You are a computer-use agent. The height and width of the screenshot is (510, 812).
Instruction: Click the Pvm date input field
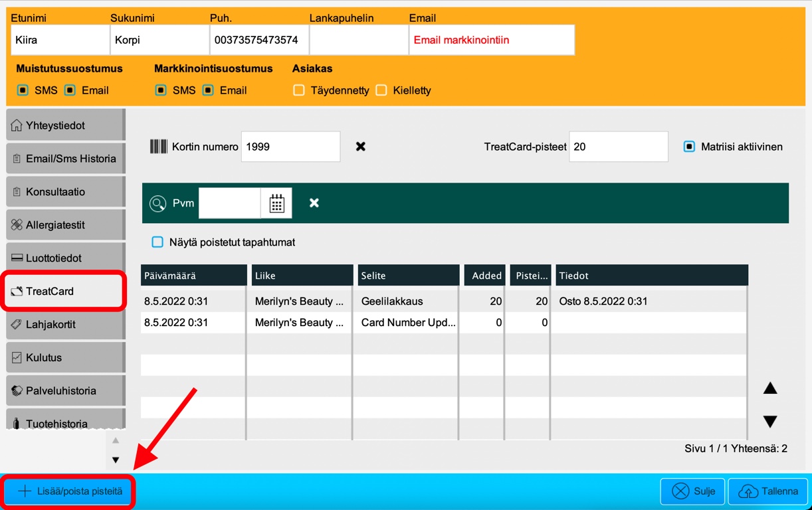pyautogui.click(x=229, y=203)
